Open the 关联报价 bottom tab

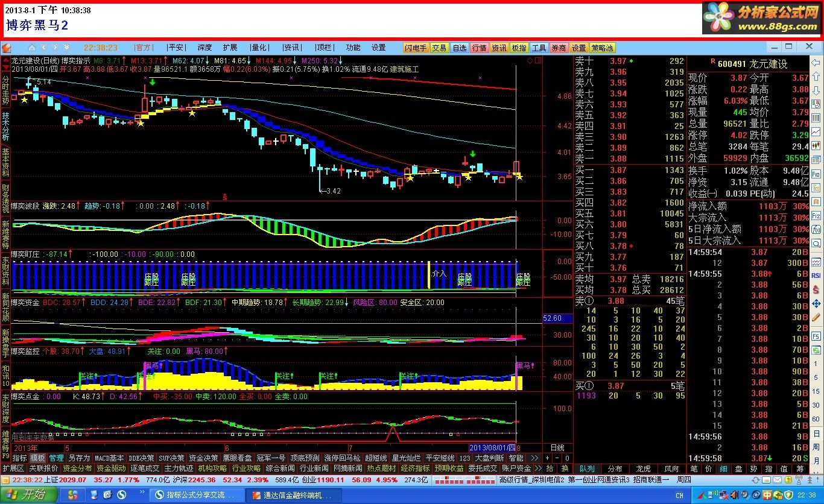pyautogui.click(x=43, y=468)
